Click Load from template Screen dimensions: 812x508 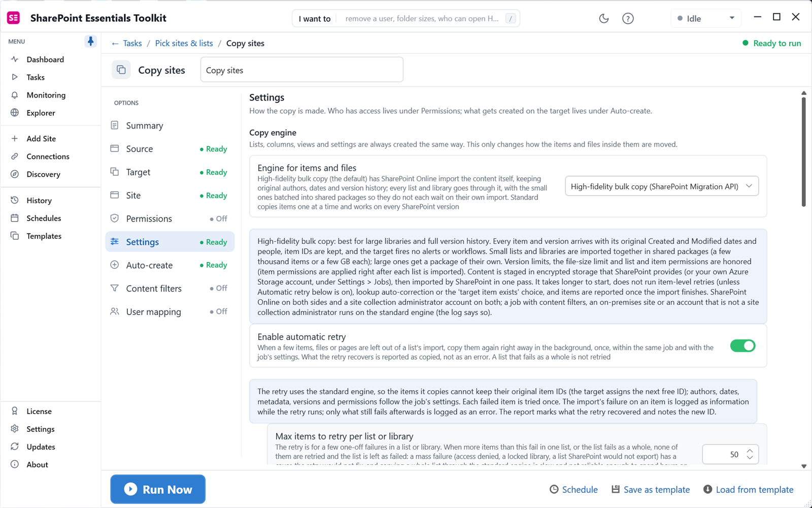pos(748,489)
